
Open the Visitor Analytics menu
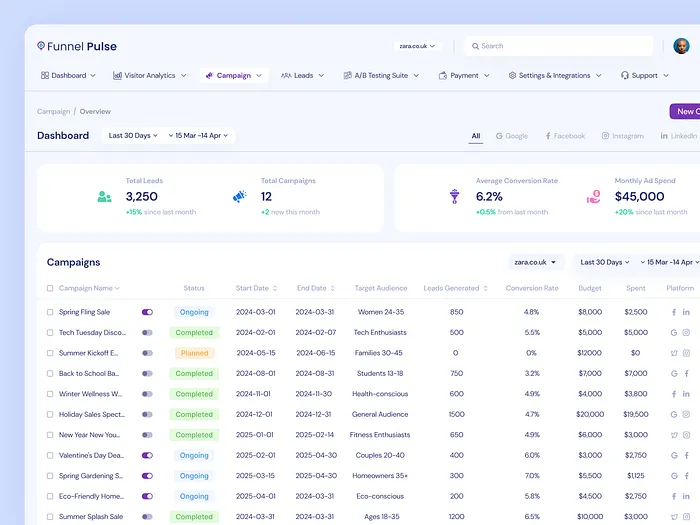[x=150, y=75]
